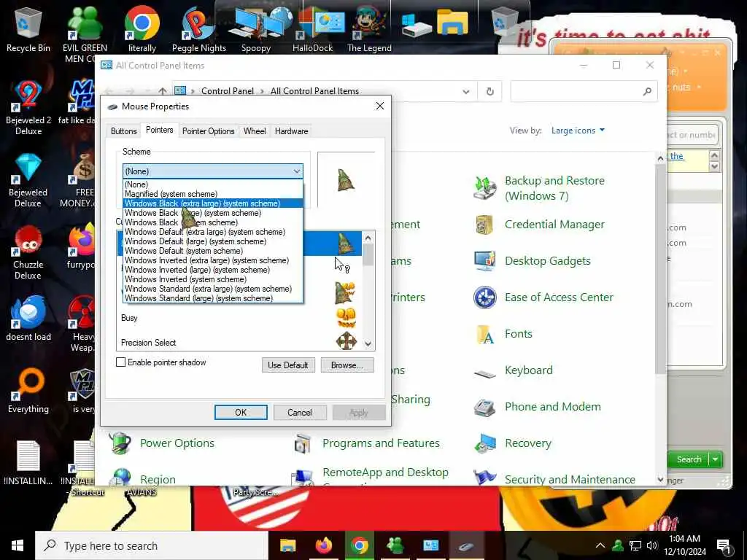Click Browse for a cursor file
This screenshot has width=747, height=560.
tap(347, 365)
